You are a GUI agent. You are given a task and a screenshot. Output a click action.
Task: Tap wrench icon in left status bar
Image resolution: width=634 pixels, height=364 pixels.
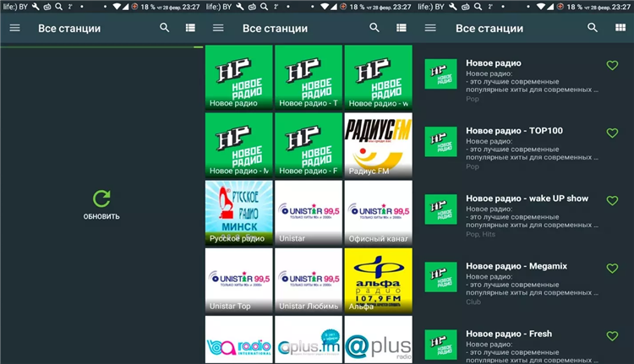36,7
